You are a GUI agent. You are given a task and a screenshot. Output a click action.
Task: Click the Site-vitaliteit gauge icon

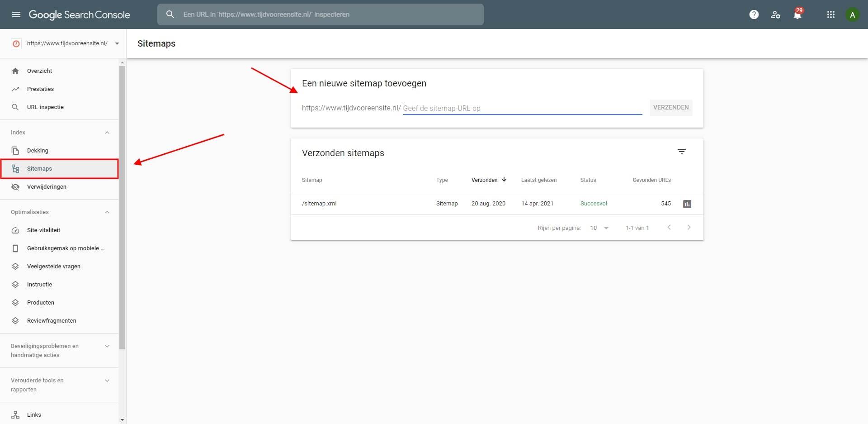point(15,230)
